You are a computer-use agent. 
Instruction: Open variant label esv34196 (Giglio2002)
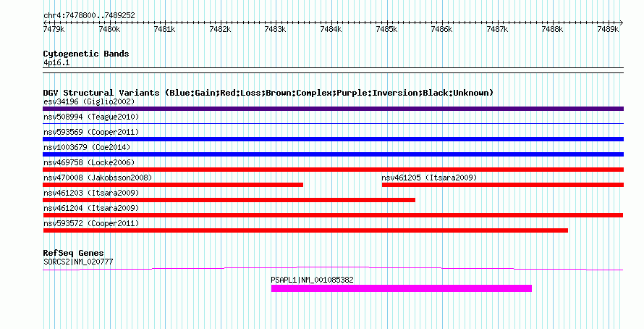point(89,101)
